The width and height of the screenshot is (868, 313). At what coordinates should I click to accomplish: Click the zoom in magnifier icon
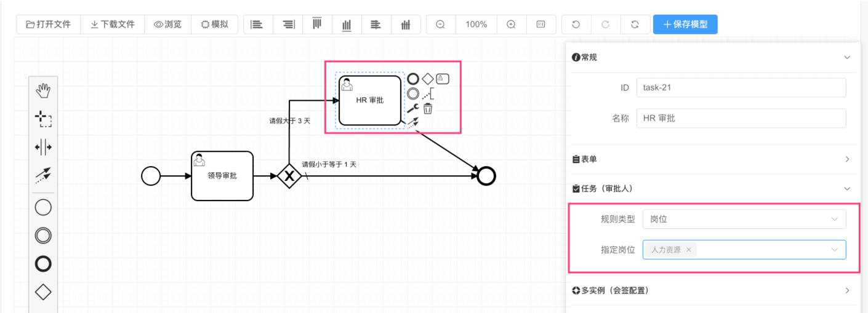coord(511,25)
